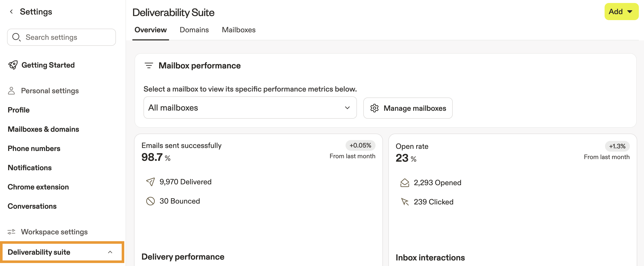
Task: Click the Search settings input field
Action: click(x=67, y=37)
